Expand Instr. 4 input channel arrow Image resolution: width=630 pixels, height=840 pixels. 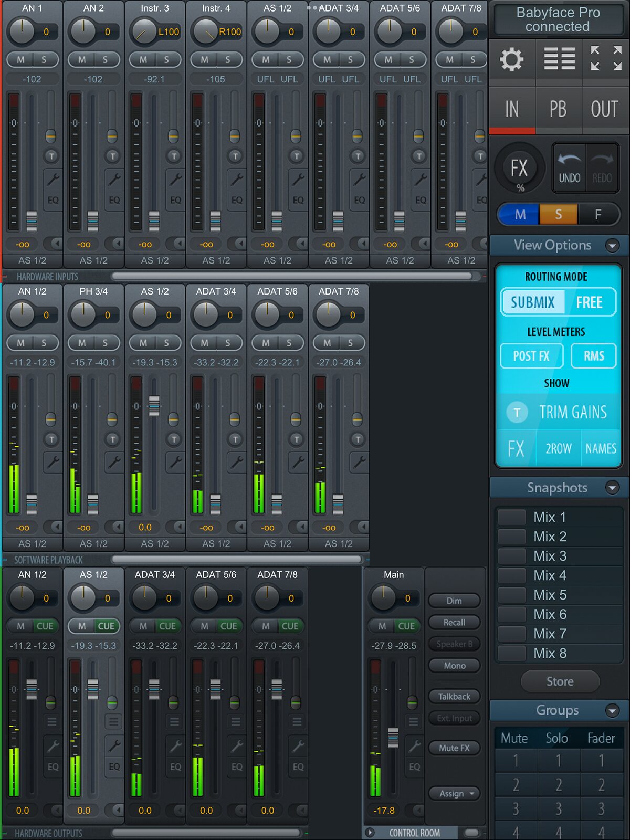tap(237, 244)
